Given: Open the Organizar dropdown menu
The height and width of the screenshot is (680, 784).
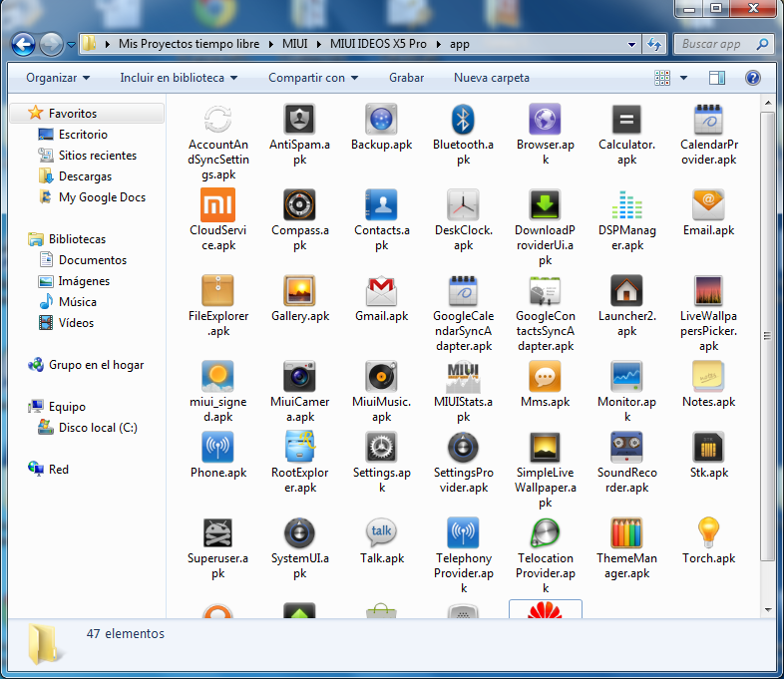Looking at the screenshot, I should (58, 78).
